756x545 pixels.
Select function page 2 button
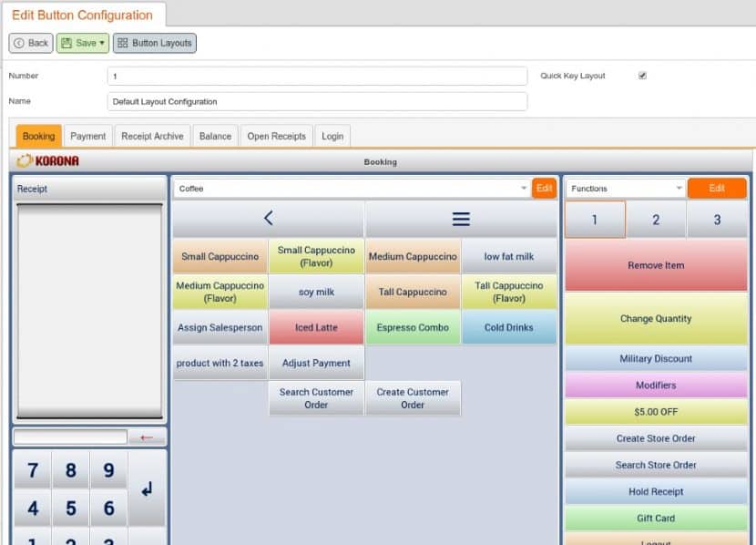click(x=656, y=220)
